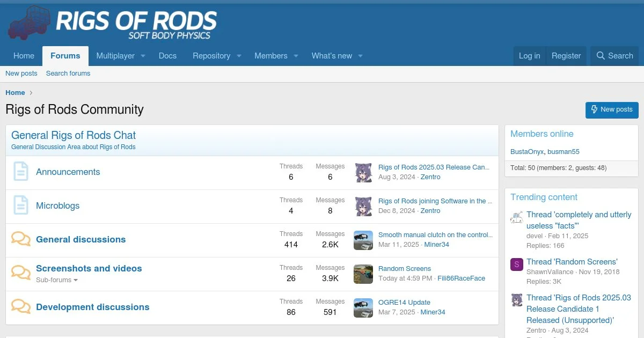Select the Forums tab
This screenshot has height=338, width=644.
(65, 56)
